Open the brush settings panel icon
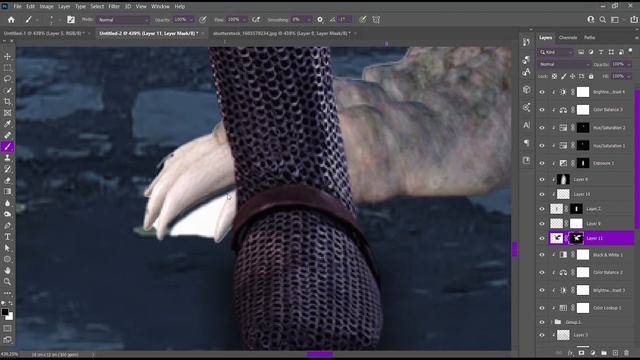640x360 pixels. (71, 20)
